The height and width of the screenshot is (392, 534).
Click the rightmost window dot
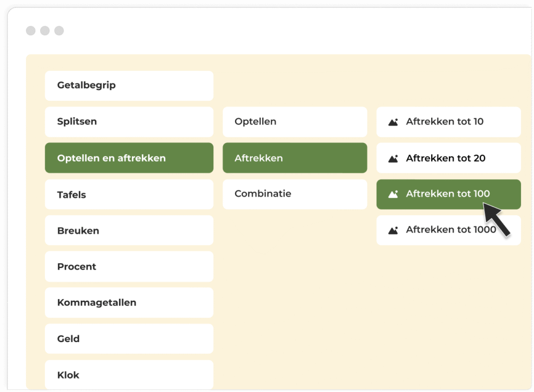pos(59,31)
